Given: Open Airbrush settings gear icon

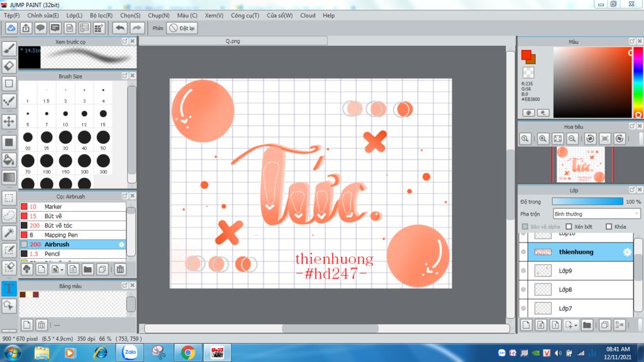Looking at the screenshot, I should coord(121,244).
